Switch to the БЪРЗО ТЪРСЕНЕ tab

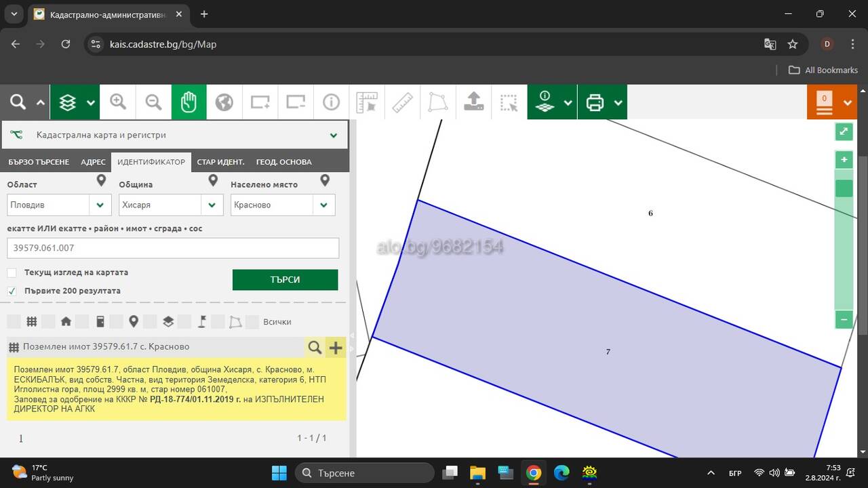39,162
